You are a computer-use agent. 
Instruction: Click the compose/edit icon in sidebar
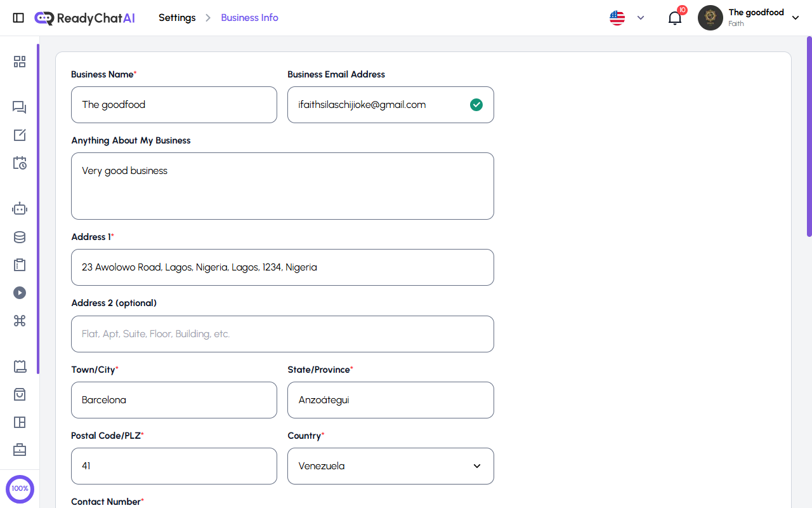tap(20, 135)
